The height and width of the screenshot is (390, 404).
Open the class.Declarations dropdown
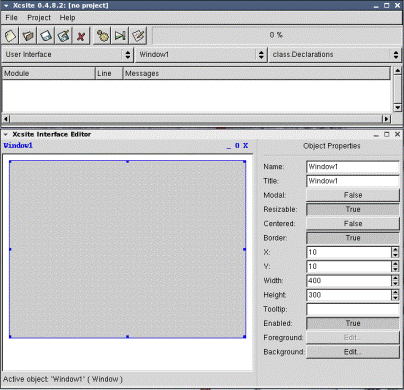coord(335,55)
